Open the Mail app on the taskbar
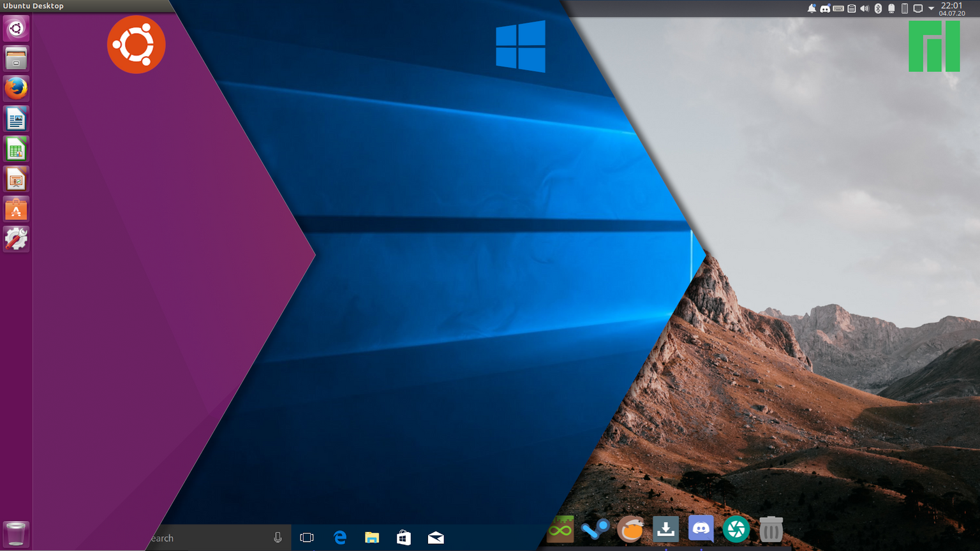Screen dimensions: 980x551 point(436,538)
